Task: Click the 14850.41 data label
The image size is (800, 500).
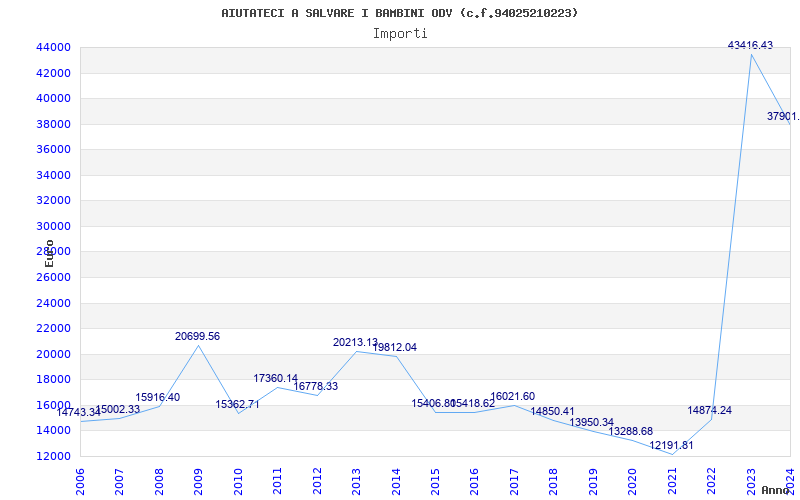Action: click(553, 411)
